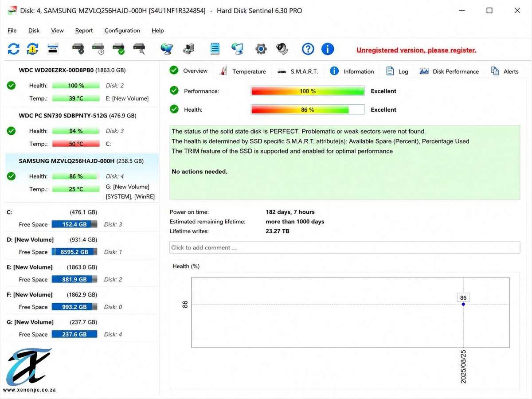Select SAMSUNG MZVLQ256HAJD-000H disk entry

pyautogui.click(x=82, y=178)
